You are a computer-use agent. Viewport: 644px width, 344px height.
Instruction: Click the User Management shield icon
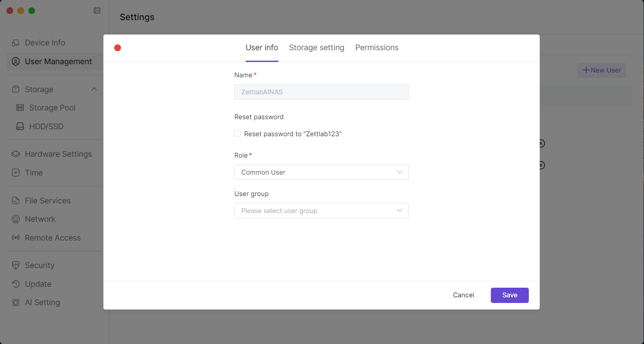point(16,62)
